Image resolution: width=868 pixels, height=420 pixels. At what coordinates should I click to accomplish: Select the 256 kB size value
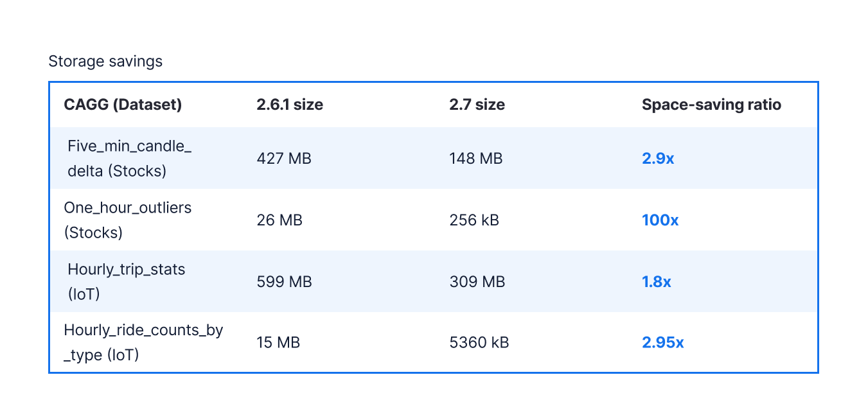pos(474,220)
